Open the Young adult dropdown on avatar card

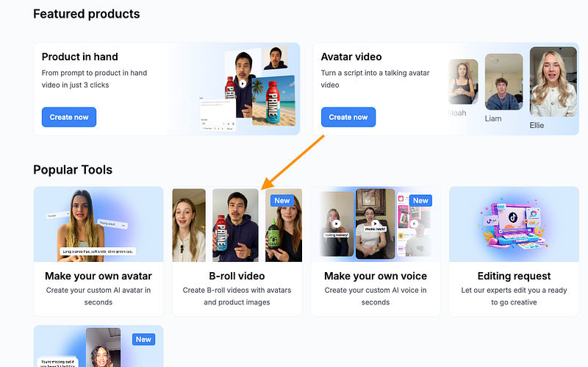112,224
